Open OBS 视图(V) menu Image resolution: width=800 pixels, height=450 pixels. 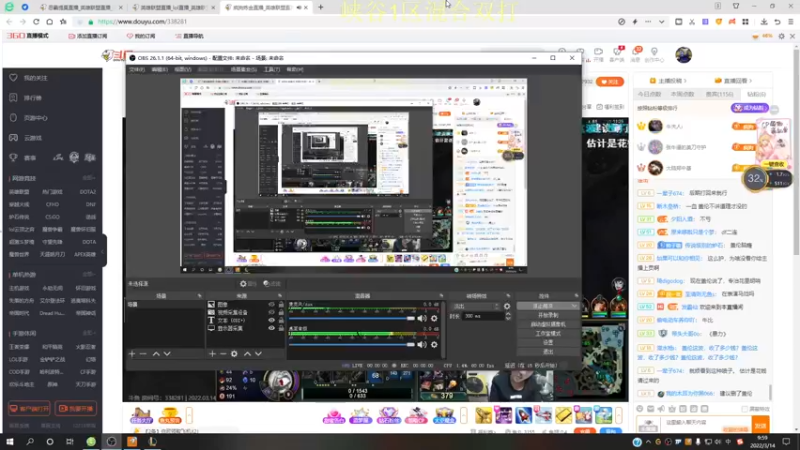(183, 69)
